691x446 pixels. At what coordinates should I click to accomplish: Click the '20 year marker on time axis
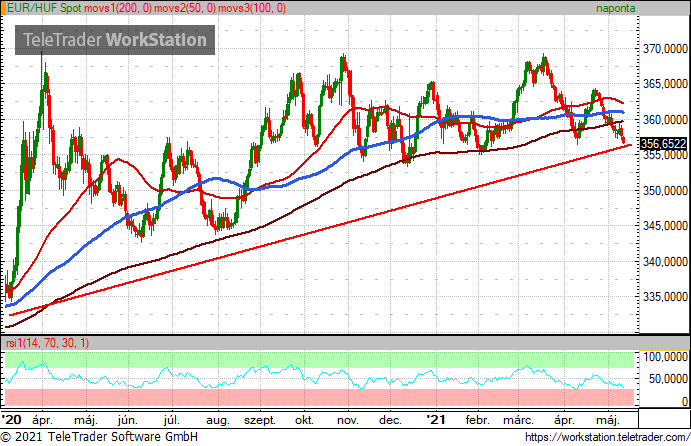(11, 419)
